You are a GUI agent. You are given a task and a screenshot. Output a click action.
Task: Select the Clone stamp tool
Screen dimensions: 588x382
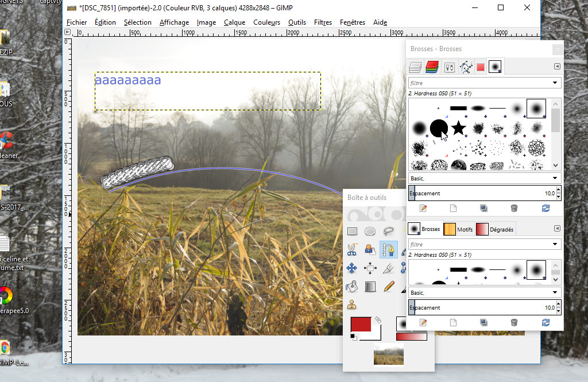pyautogui.click(x=352, y=304)
